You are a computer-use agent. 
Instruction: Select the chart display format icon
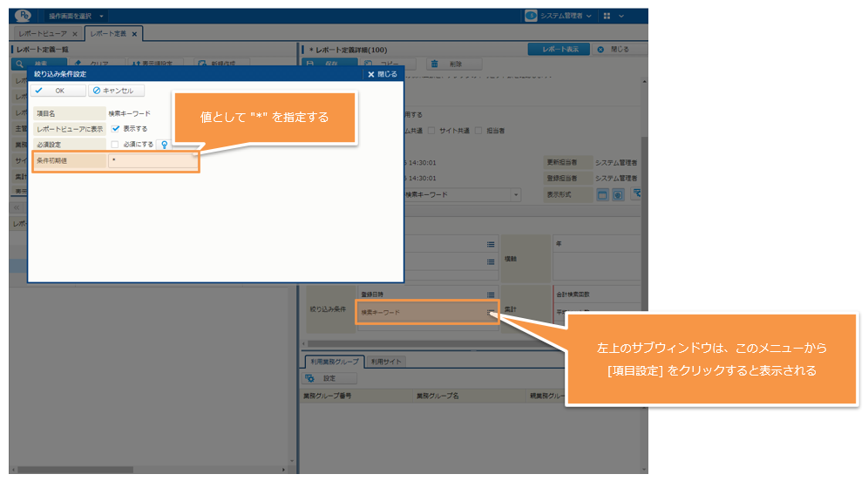tap(618, 194)
